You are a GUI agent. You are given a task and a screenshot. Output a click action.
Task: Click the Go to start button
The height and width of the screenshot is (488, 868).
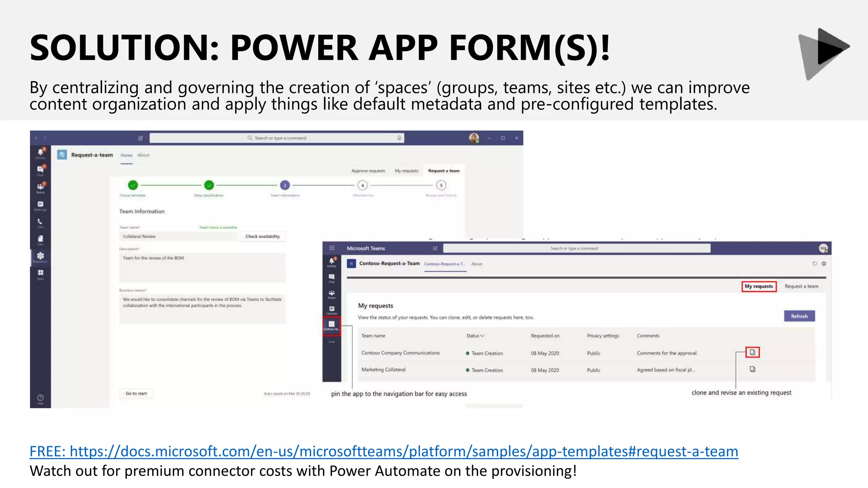tap(136, 394)
